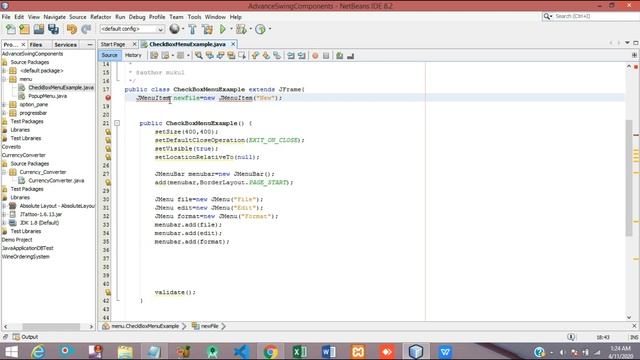Open Google Chrome from the taskbar
Viewport: 640px width, 360px height.
pyautogui.click(x=270, y=351)
